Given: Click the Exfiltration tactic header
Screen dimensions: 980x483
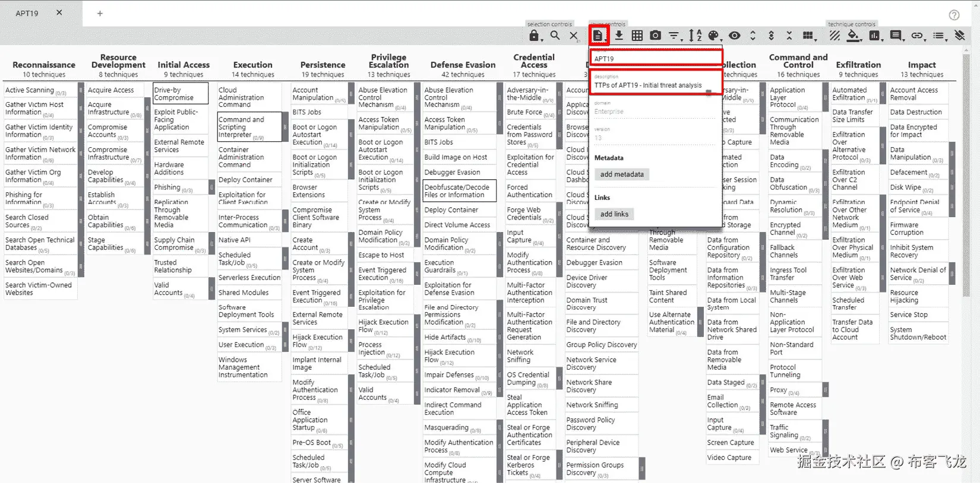Looking at the screenshot, I should coord(858,65).
